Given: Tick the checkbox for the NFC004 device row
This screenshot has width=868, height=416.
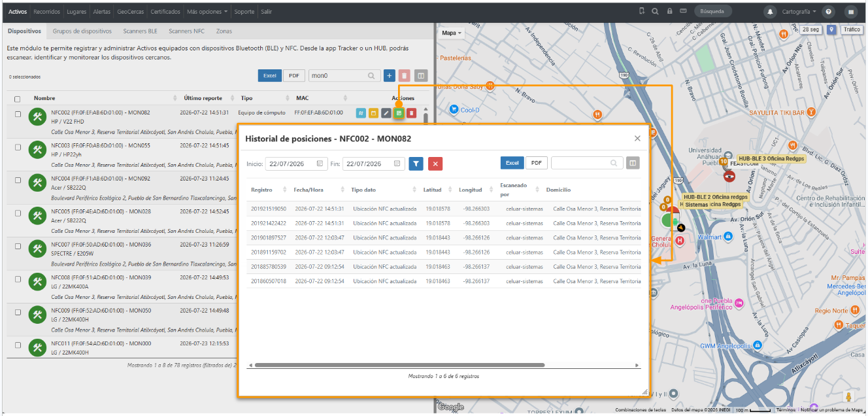Looking at the screenshot, I should (x=18, y=179).
